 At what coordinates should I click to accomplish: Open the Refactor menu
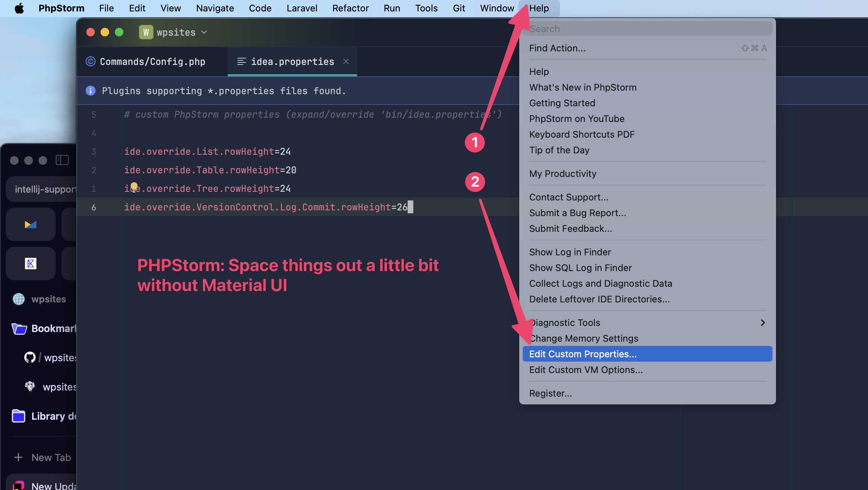350,8
